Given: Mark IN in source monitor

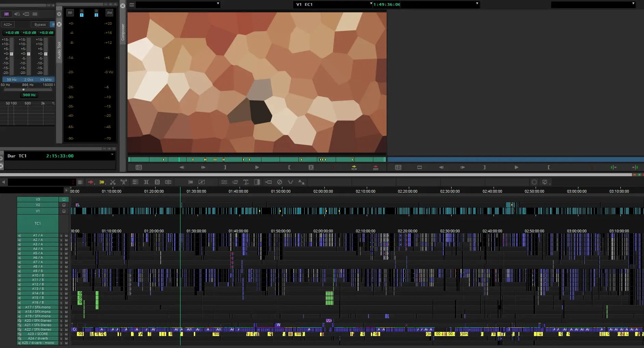Looking at the screenshot, I should click(290, 167).
